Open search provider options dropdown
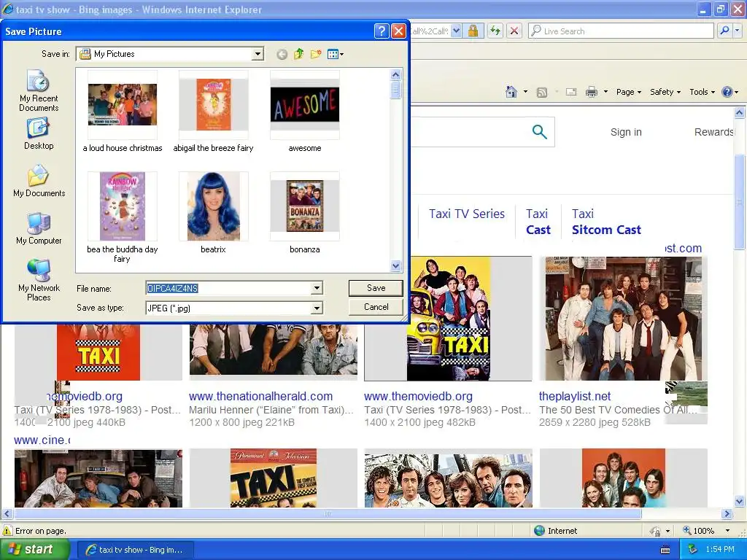Viewport: 747px width, 560px height. click(737, 31)
